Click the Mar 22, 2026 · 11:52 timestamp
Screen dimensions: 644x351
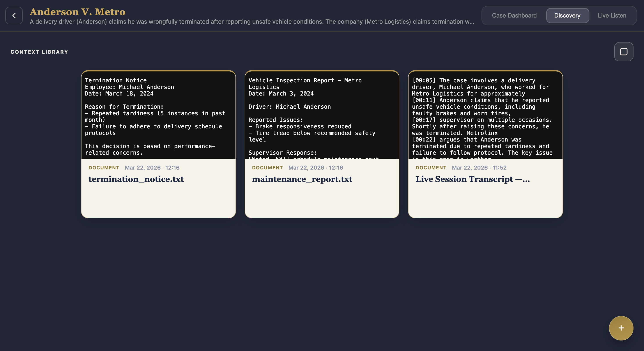[479, 168]
